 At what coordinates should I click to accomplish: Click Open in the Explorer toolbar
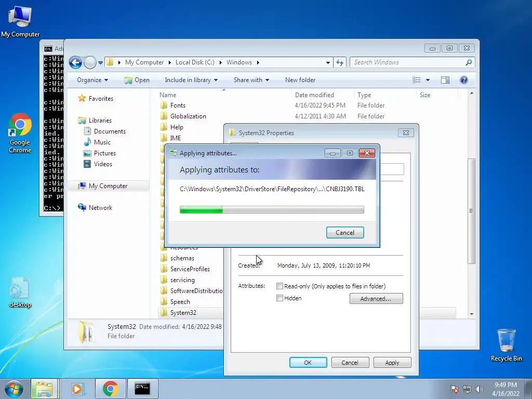tap(137, 80)
